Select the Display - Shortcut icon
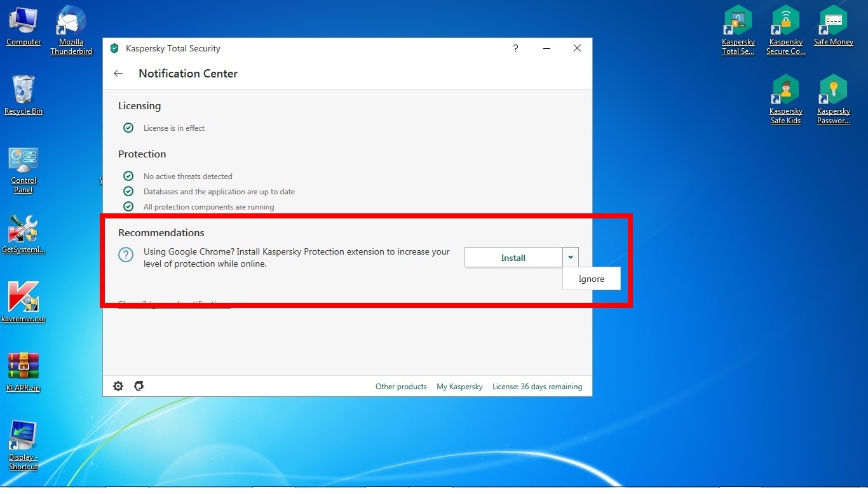The image size is (868, 494). [24, 445]
